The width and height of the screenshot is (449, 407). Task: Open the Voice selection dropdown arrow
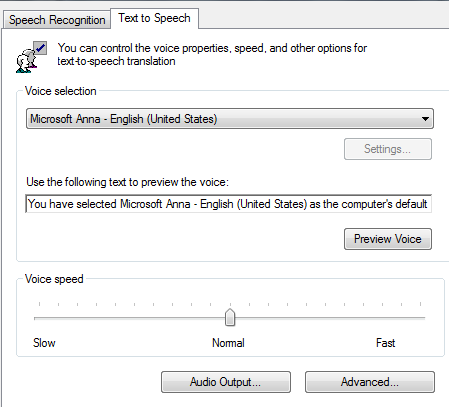tap(425, 119)
